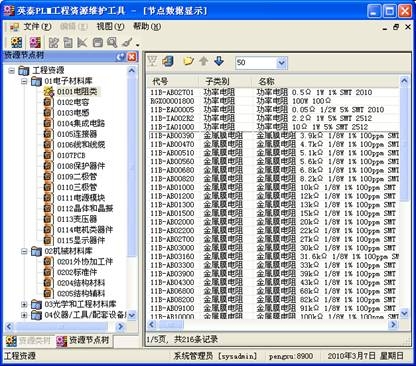The height and width of the screenshot is (366, 416).
Task: Select the 0102电容 tree node
Action: 73,102
